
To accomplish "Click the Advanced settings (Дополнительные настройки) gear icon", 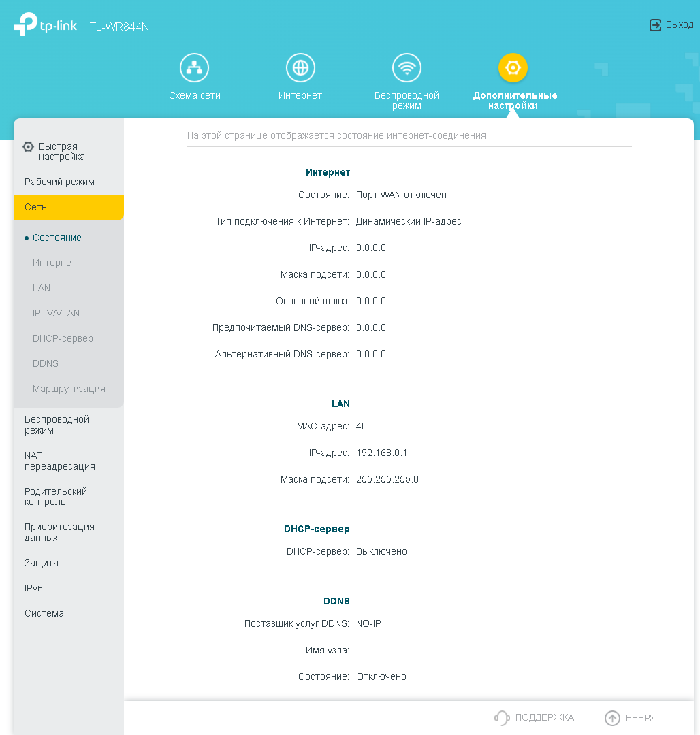I will pos(513,68).
